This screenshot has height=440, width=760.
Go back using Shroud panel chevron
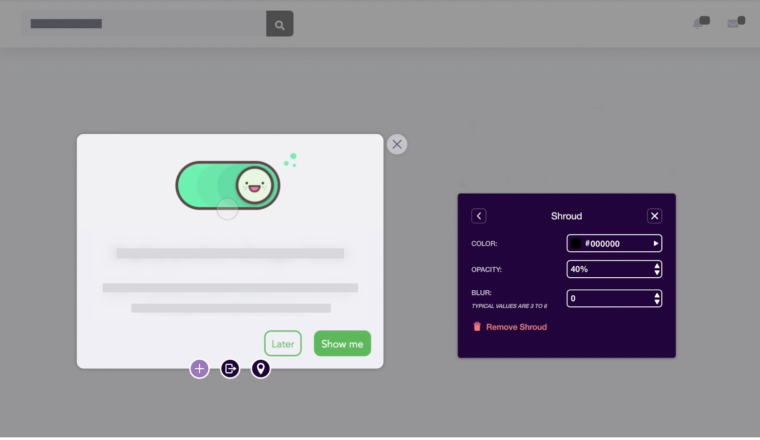pyautogui.click(x=479, y=216)
